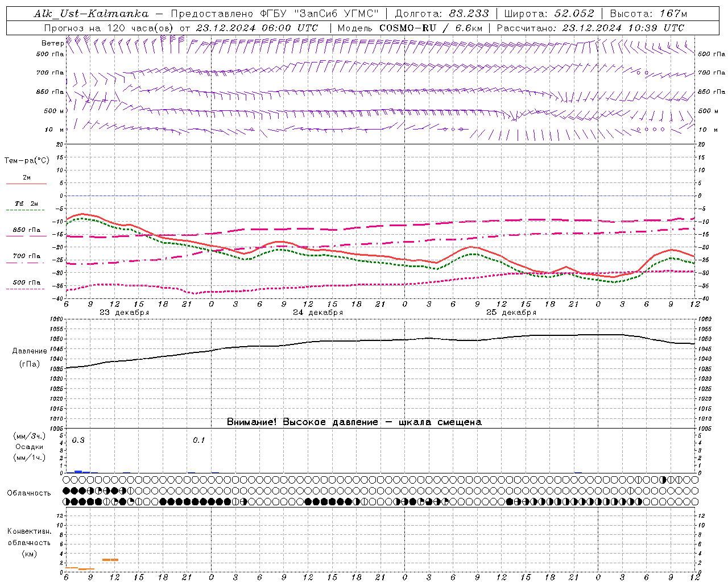Click the Тем-ра(°C) axis label
Viewport: 728px width, 582px height.
coord(27,161)
